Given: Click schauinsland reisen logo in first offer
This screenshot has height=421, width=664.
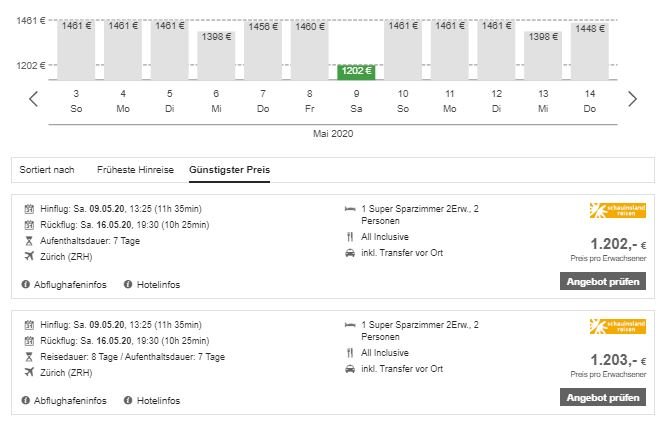Looking at the screenshot, I should [618, 211].
